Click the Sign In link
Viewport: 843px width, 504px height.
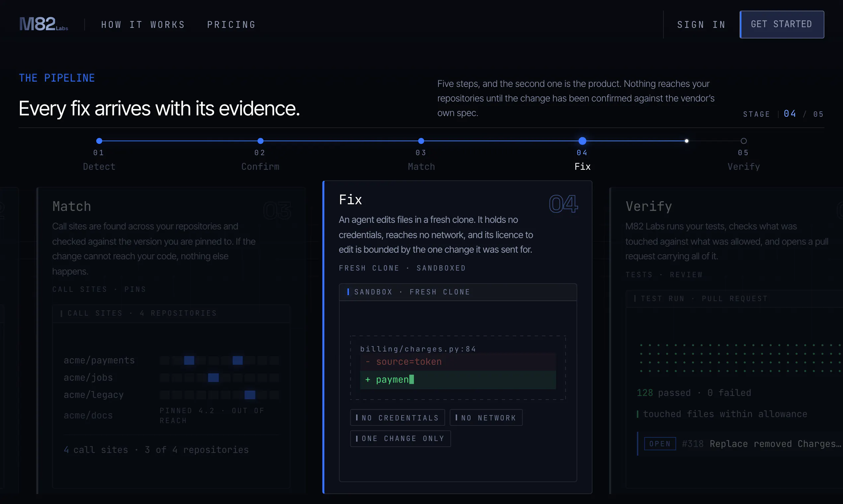(x=701, y=25)
